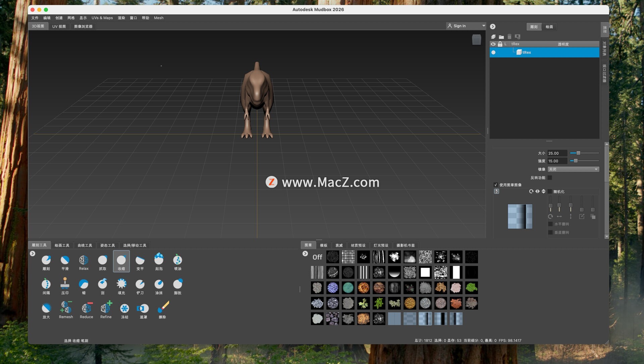644x364 pixels.
Task: Open the 镜像 mirror dropdown
Action: point(574,169)
